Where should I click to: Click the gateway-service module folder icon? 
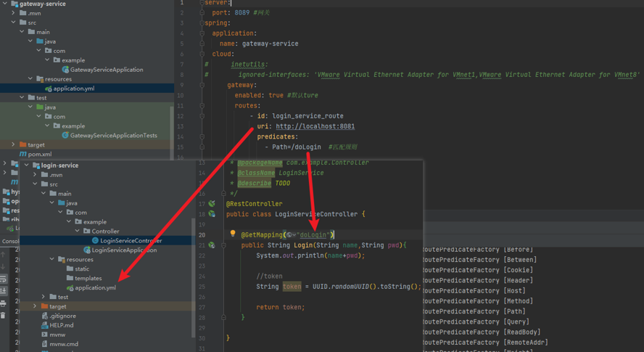pyautogui.click(x=15, y=4)
